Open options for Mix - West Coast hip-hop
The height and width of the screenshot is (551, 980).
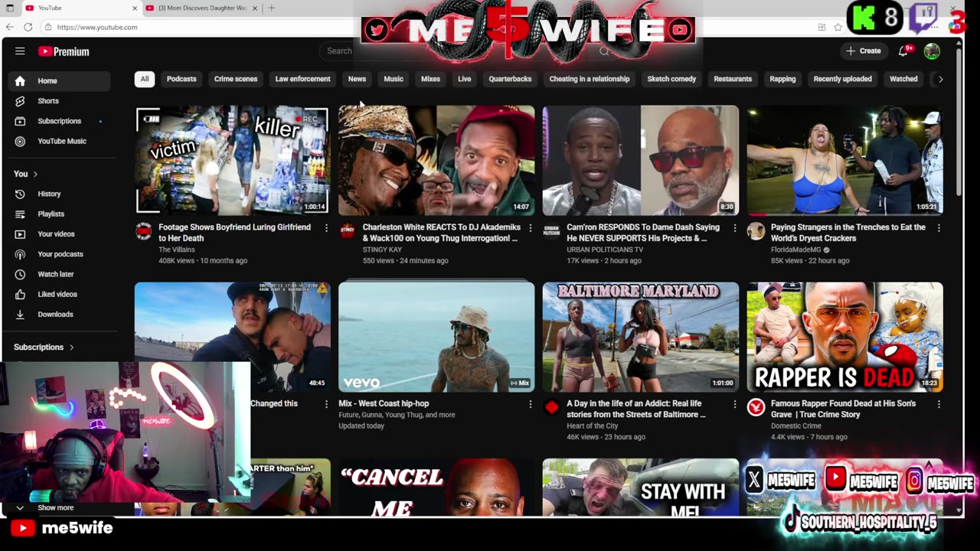pyautogui.click(x=531, y=404)
